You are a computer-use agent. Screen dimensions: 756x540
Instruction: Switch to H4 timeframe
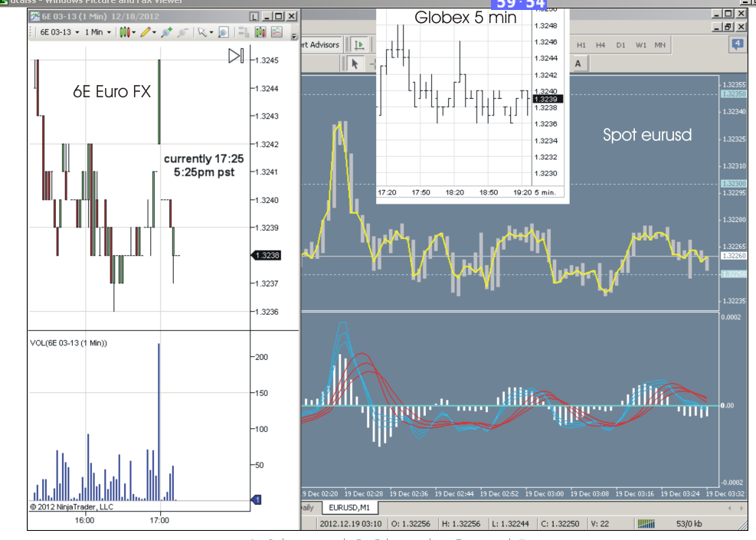(601, 45)
